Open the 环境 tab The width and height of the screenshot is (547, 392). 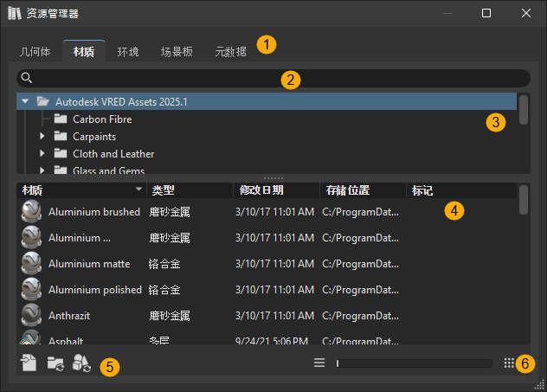tap(128, 52)
